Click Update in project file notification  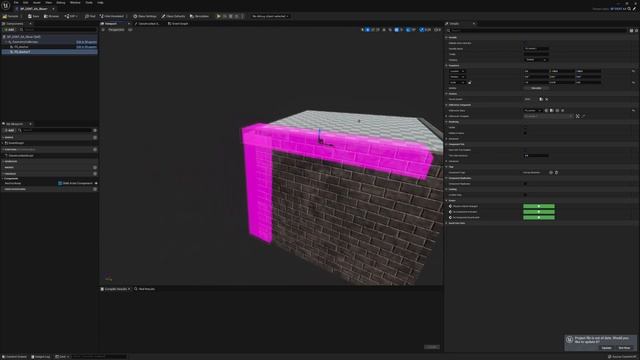tap(607, 348)
